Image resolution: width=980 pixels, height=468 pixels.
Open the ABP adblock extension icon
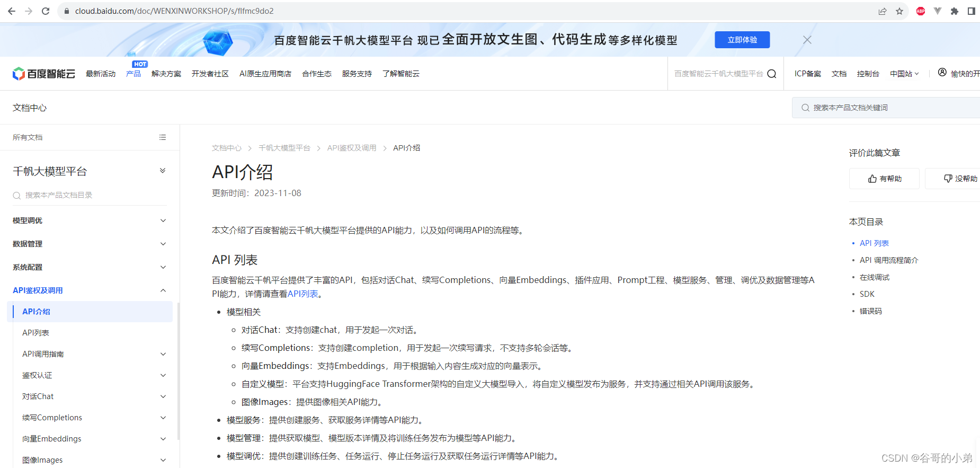(921, 11)
